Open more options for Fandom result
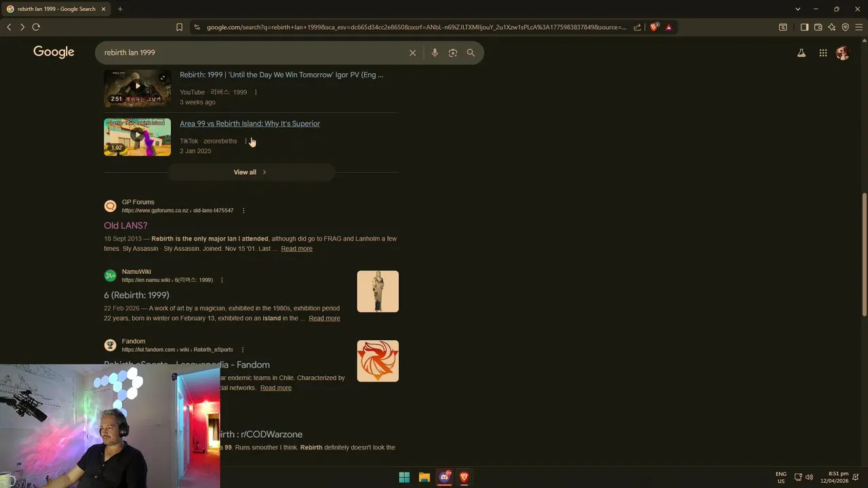 click(x=242, y=350)
